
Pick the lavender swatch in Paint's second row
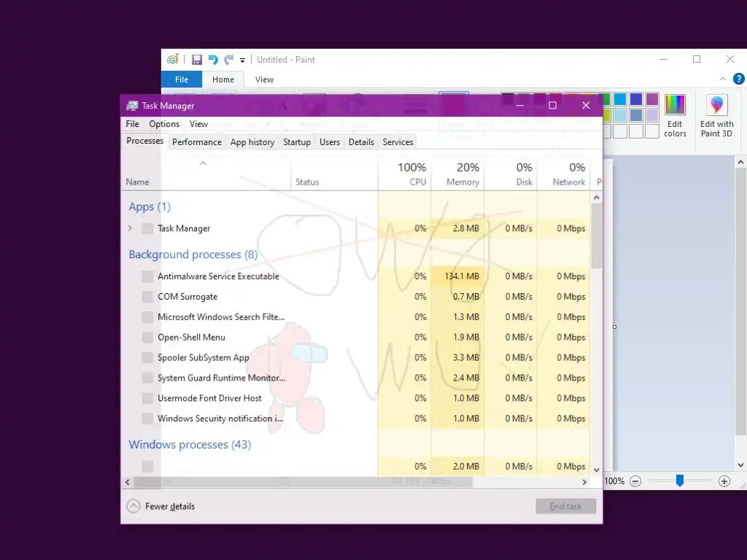[652, 115]
